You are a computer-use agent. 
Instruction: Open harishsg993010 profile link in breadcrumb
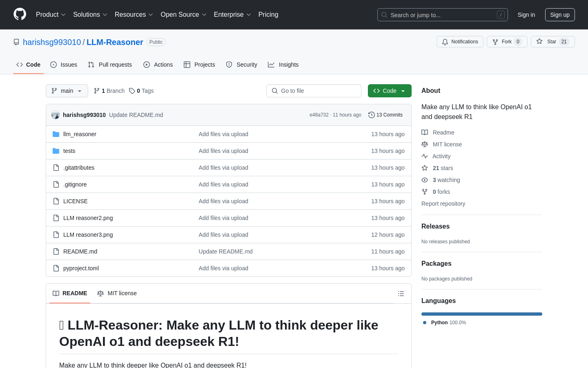tap(52, 42)
